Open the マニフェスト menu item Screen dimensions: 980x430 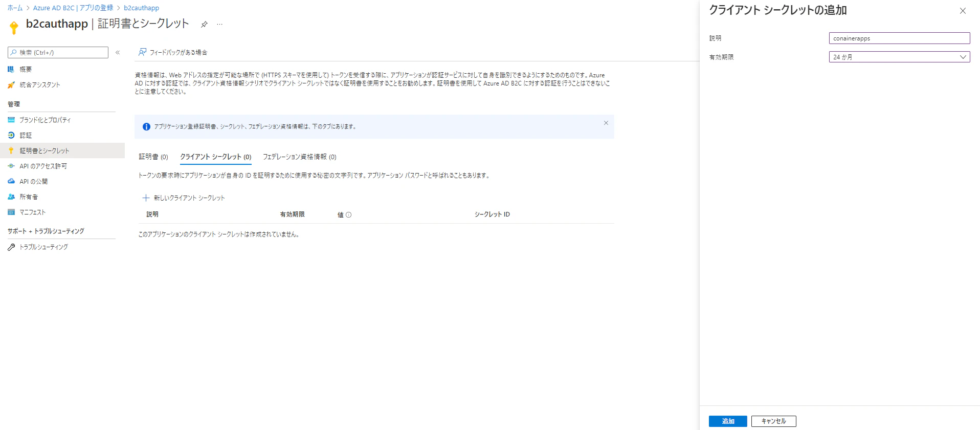33,212
